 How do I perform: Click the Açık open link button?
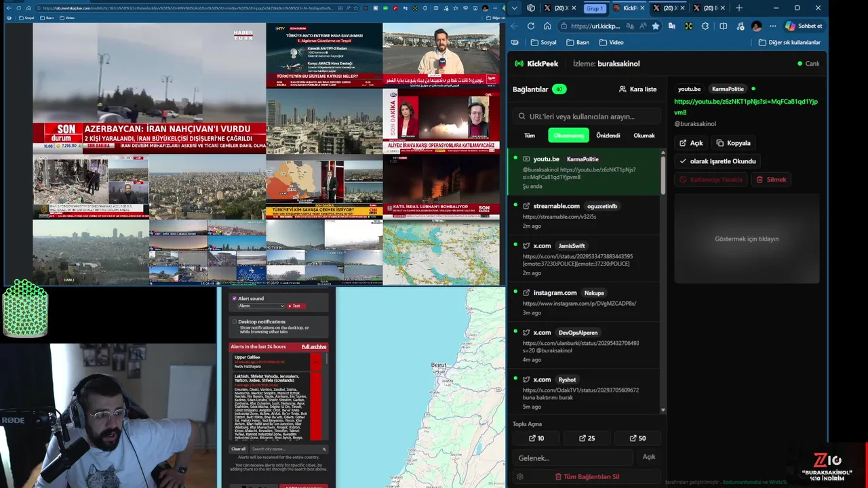[691, 143]
